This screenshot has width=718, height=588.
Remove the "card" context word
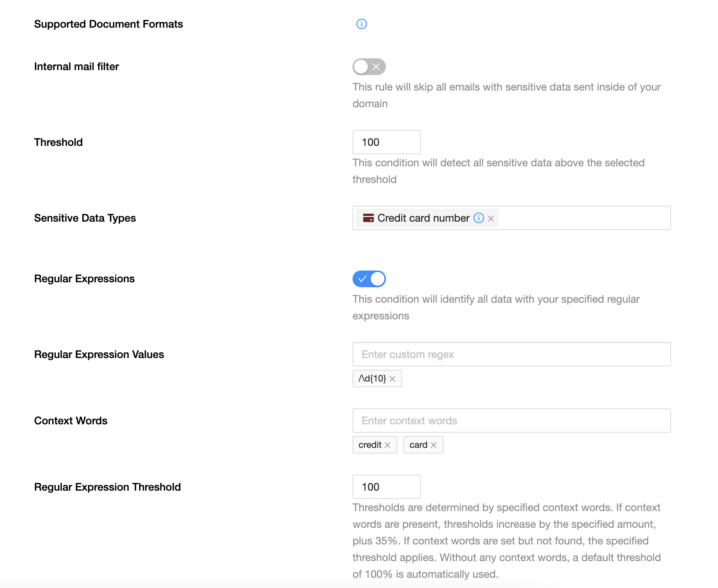pyautogui.click(x=434, y=445)
